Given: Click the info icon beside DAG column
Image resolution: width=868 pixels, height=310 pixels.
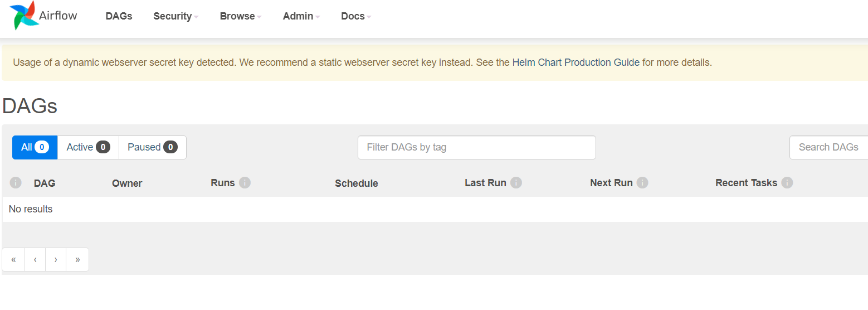Looking at the screenshot, I should pos(16,182).
